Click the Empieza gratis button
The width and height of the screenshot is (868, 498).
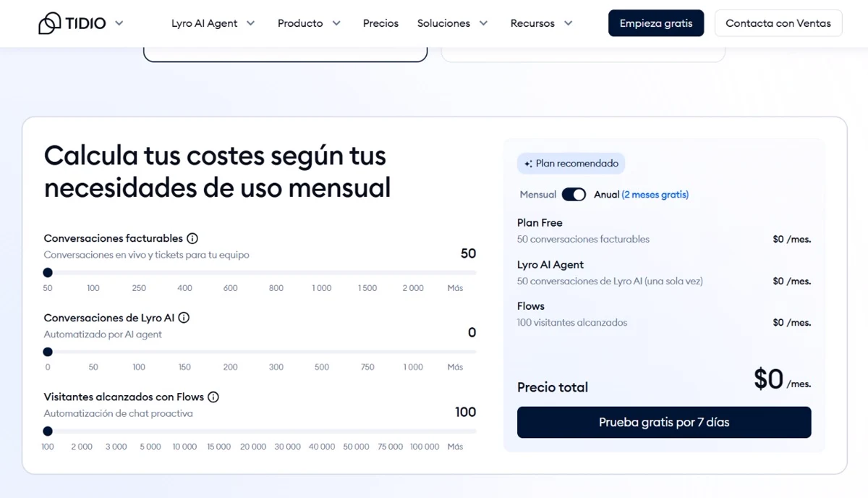656,23
